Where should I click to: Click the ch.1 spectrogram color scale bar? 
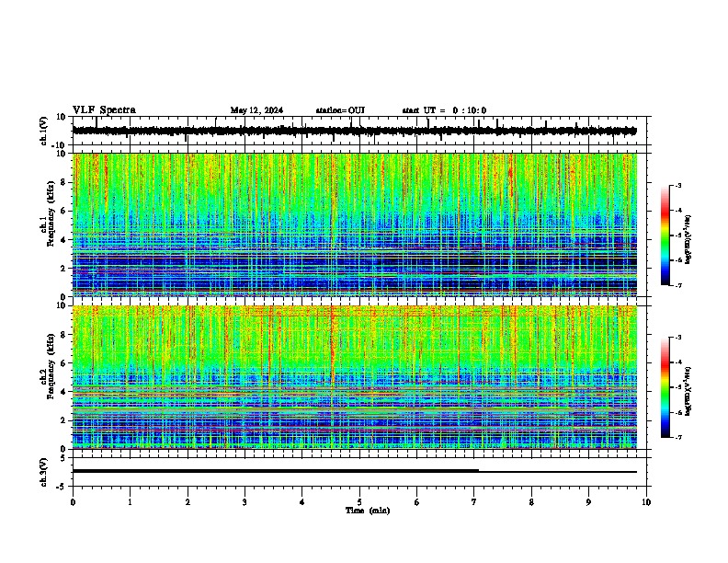point(665,236)
